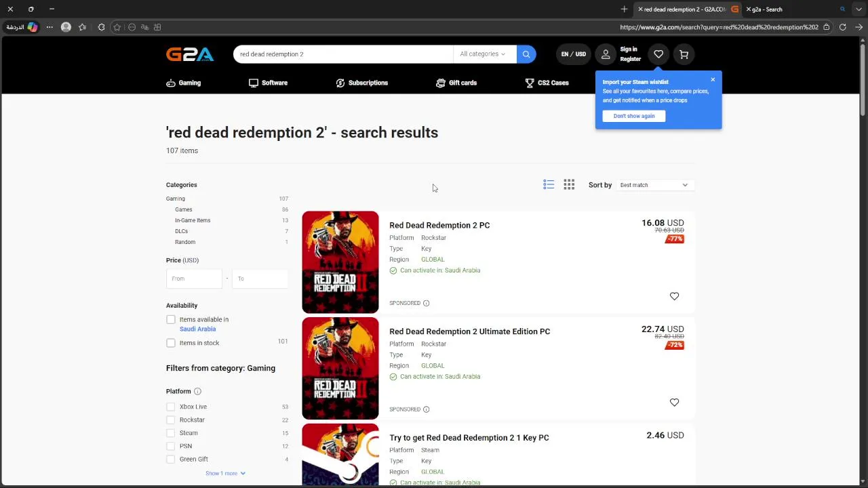Click Register link

click(630, 59)
